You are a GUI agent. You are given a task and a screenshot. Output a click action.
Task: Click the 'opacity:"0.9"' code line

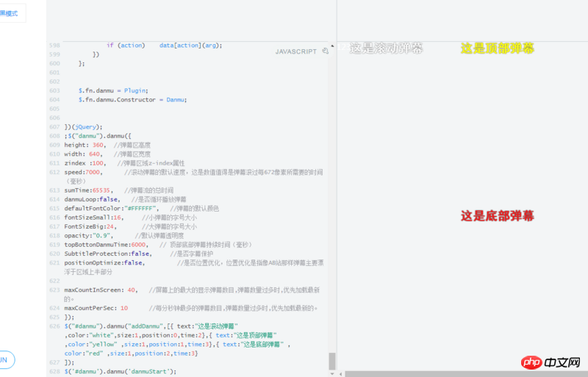pos(123,236)
